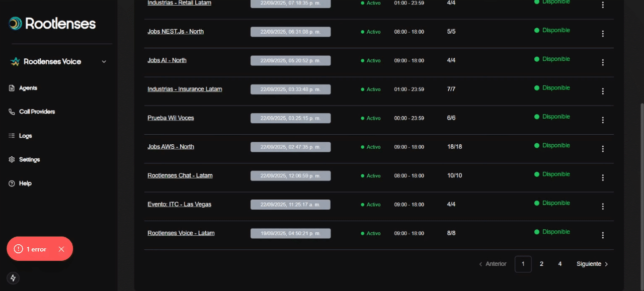Click the Help question mark icon
The image size is (644, 291).
click(12, 183)
